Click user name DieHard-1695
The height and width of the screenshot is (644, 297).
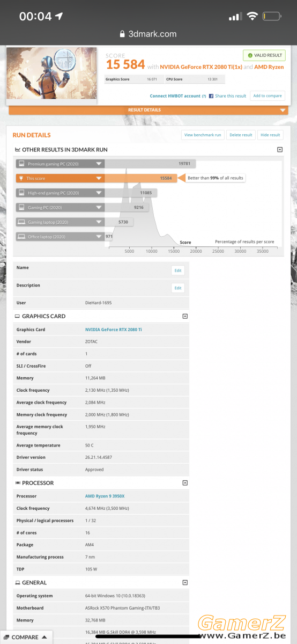(x=99, y=303)
